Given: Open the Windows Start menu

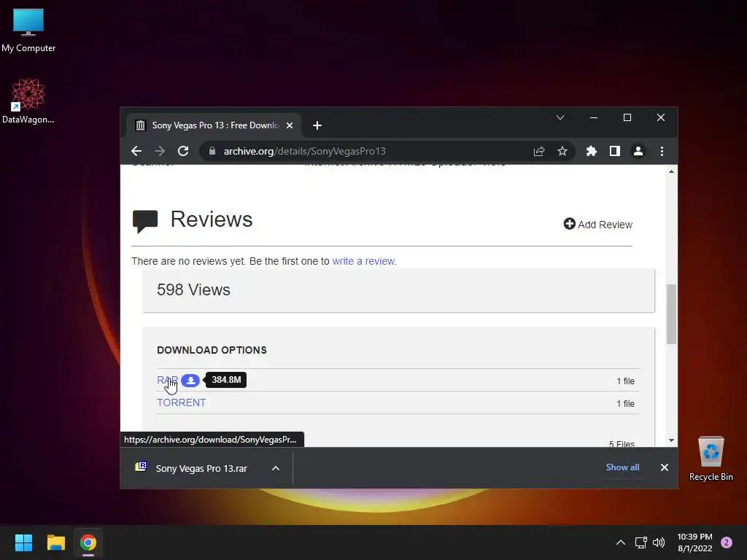Looking at the screenshot, I should pos(23,542).
